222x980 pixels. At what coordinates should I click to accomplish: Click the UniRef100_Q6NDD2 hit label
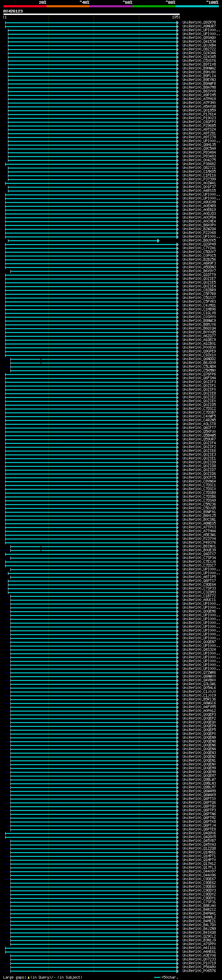199,359
